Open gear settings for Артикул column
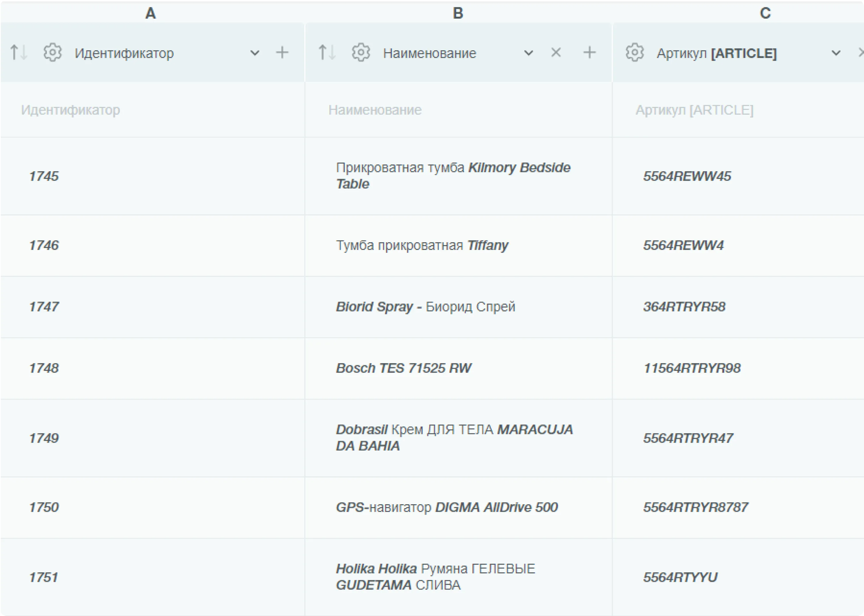The width and height of the screenshot is (864, 616). click(x=634, y=52)
